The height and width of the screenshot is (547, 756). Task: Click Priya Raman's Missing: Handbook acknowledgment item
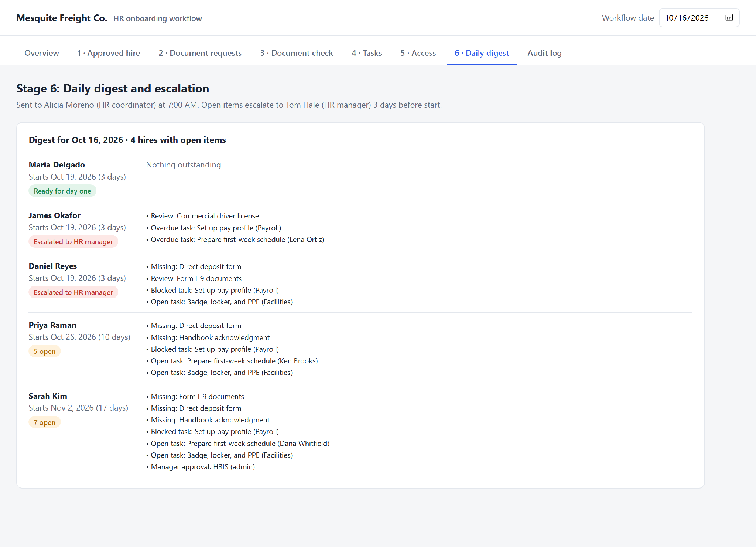pos(208,337)
